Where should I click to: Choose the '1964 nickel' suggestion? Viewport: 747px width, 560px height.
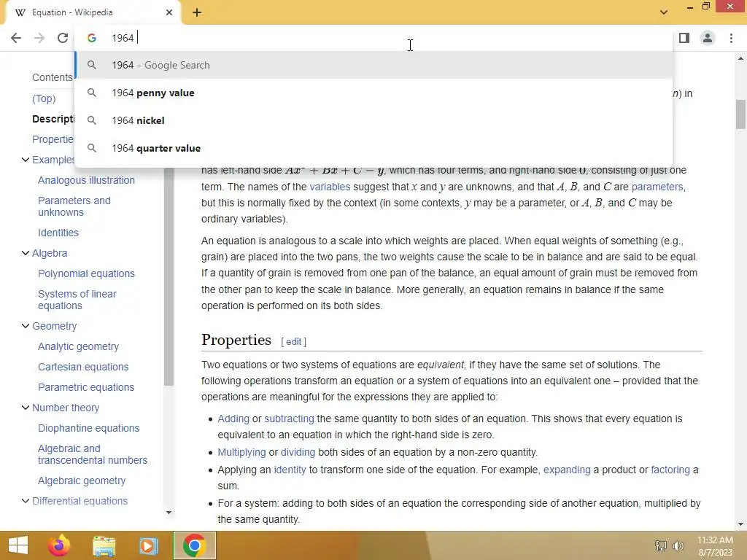pos(374,120)
